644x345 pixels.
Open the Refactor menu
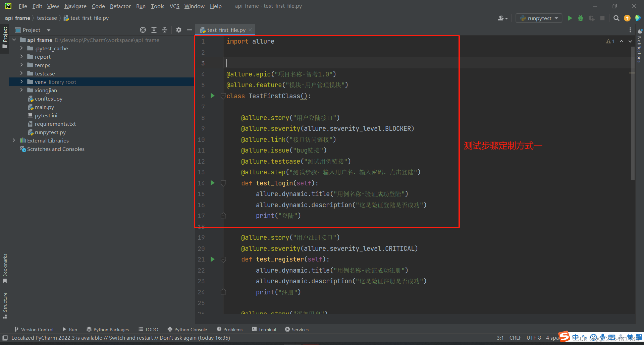point(120,6)
